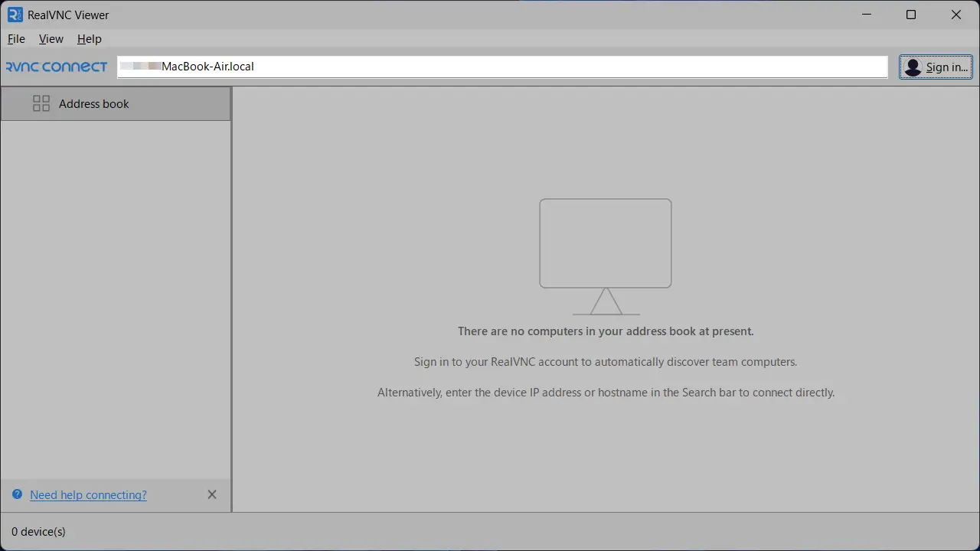
Task: Click the RVNC Connect logo
Action: pos(57,67)
